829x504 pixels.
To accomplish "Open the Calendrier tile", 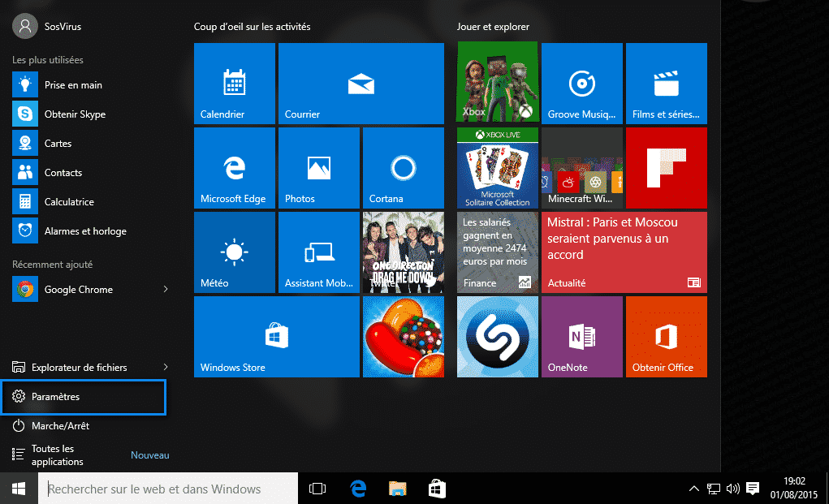I will pos(234,84).
